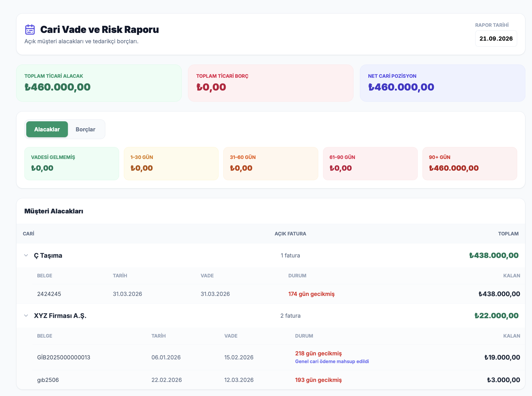
Task: Click the Müşteri Alacakları section heading
Action: tap(54, 211)
